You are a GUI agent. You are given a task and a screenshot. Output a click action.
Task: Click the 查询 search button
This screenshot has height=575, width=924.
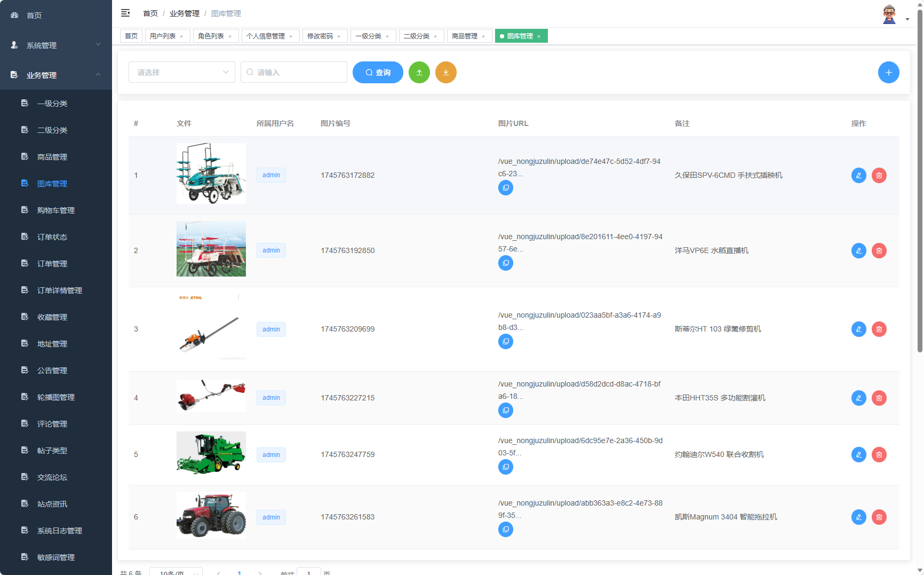(x=378, y=73)
